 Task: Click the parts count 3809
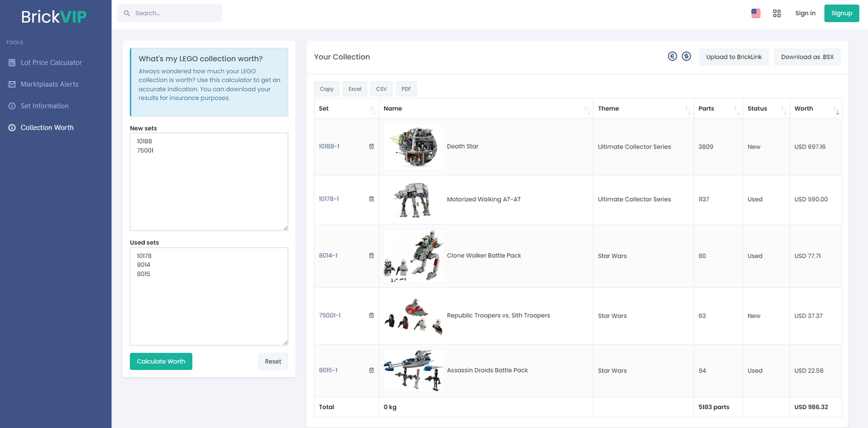(707, 147)
